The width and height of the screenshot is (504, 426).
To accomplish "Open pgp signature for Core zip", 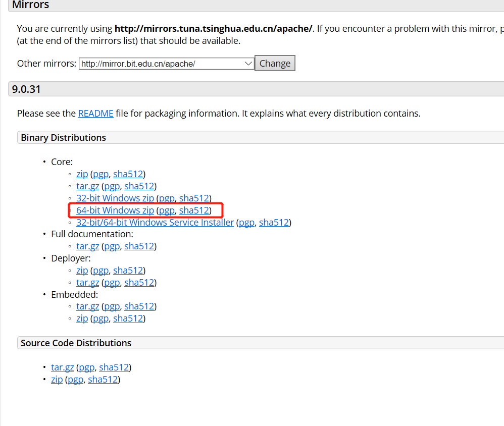I will tap(100, 174).
